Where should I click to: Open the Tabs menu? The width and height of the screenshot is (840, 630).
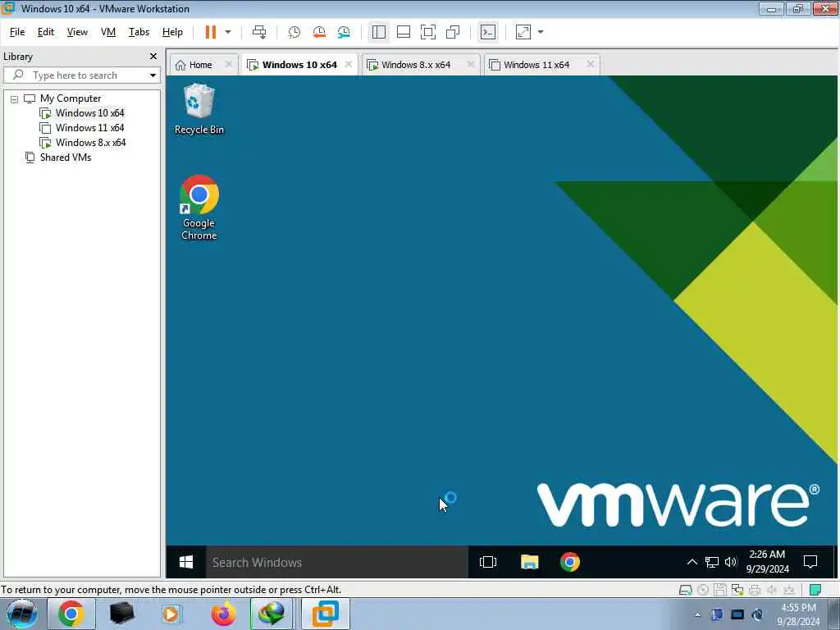click(139, 32)
